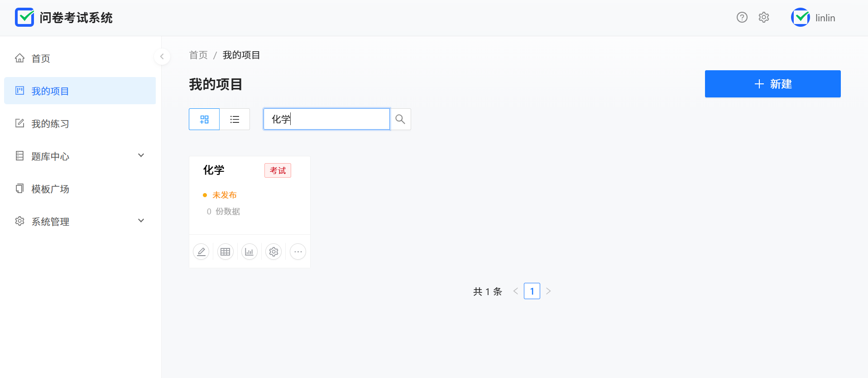The height and width of the screenshot is (378, 868).
Task: Click the 我的项目 board icon
Action: tap(19, 90)
